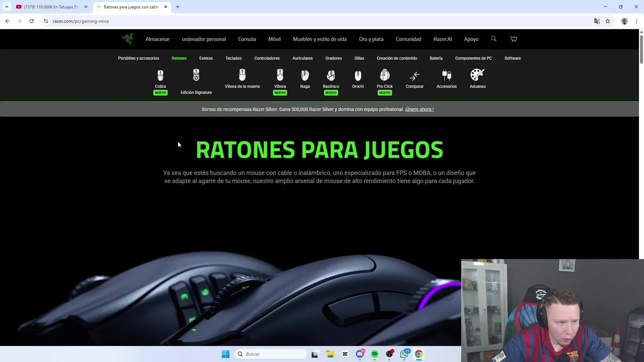This screenshot has width=644, height=362.
Task: Go to Creación de contenido subcategory
Action: (x=397, y=58)
